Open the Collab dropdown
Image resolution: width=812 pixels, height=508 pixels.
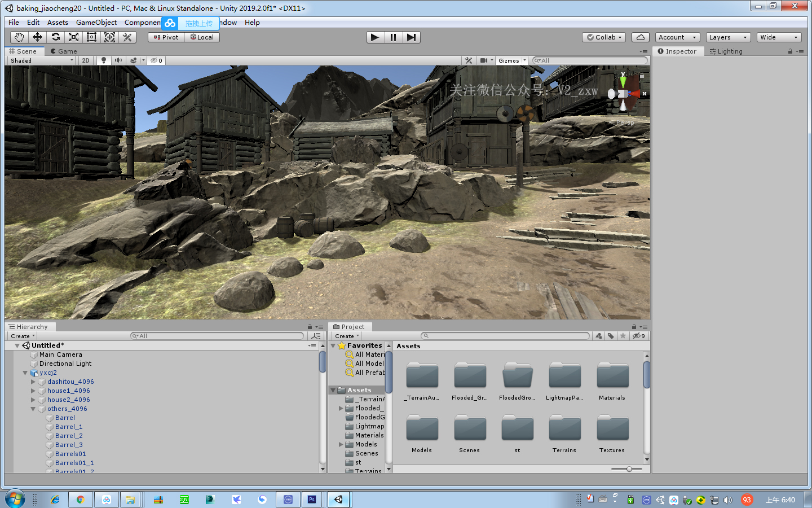tap(604, 37)
